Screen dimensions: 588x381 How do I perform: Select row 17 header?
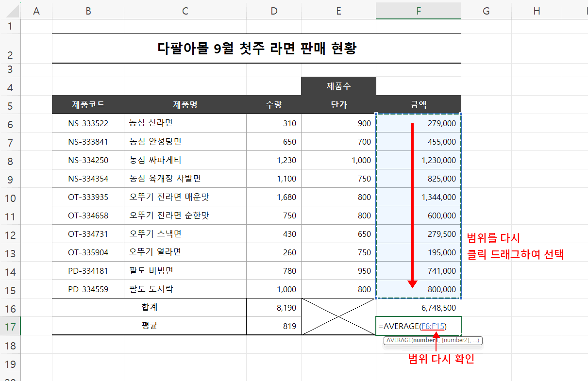[10, 326]
